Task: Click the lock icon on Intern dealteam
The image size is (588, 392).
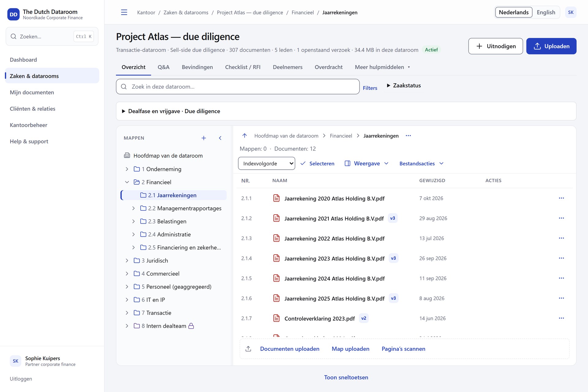Action: click(x=191, y=326)
